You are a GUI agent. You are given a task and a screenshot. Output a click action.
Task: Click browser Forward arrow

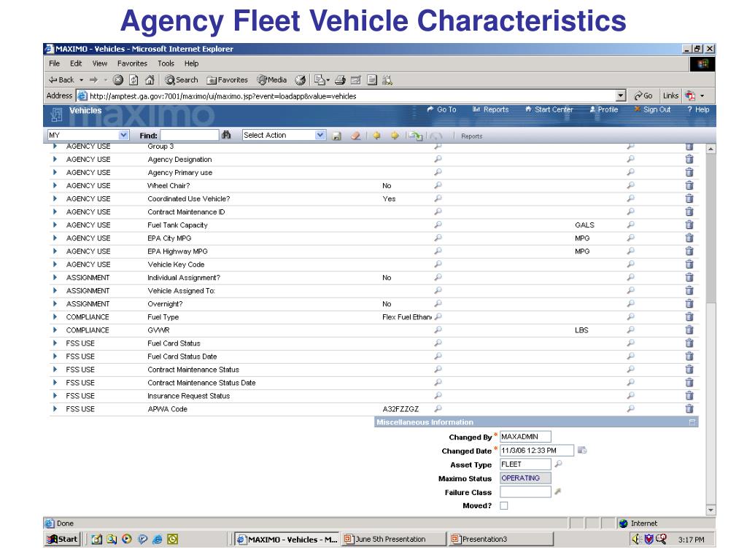pyautogui.click(x=94, y=80)
